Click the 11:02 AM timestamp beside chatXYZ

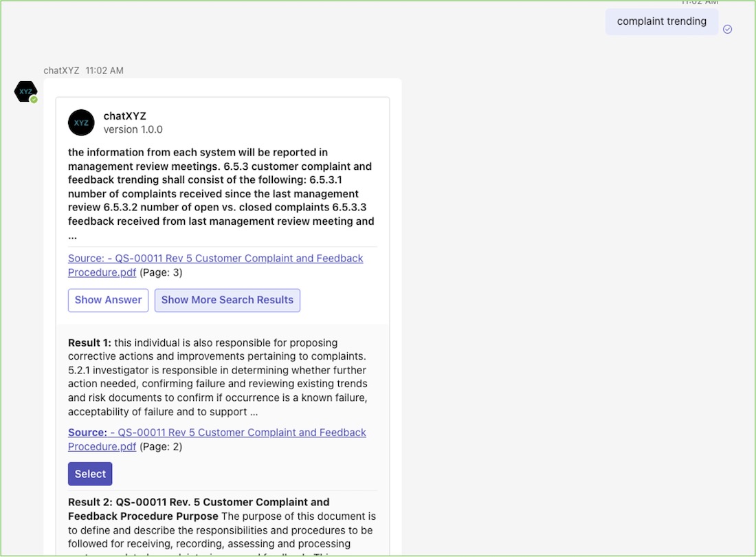pos(104,70)
